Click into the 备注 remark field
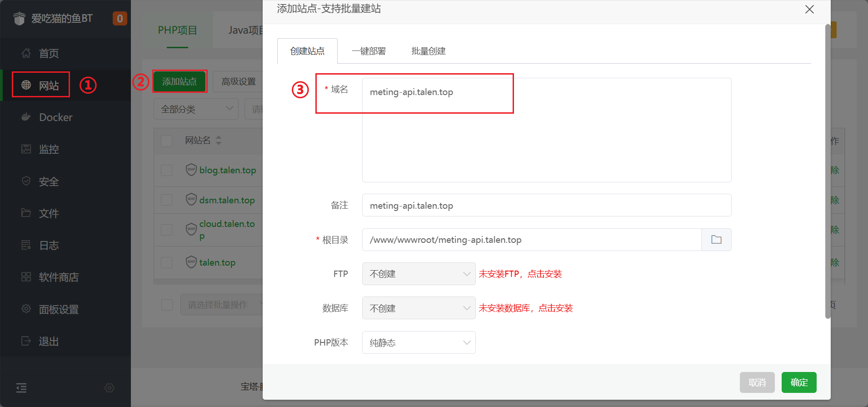Screen dimensions: 868x407 point(546,206)
